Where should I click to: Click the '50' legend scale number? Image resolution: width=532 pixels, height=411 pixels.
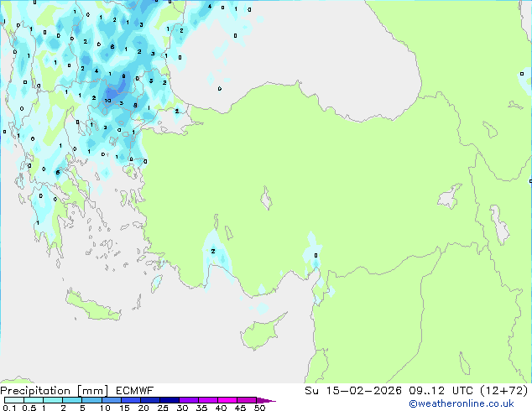[x=260, y=408]
